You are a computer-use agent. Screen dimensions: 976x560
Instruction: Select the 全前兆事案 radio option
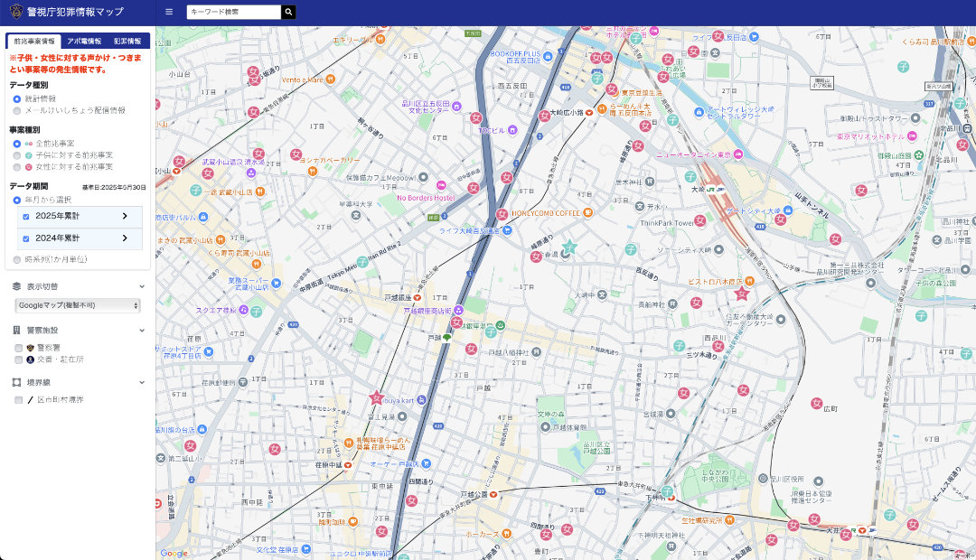pyautogui.click(x=17, y=144)
